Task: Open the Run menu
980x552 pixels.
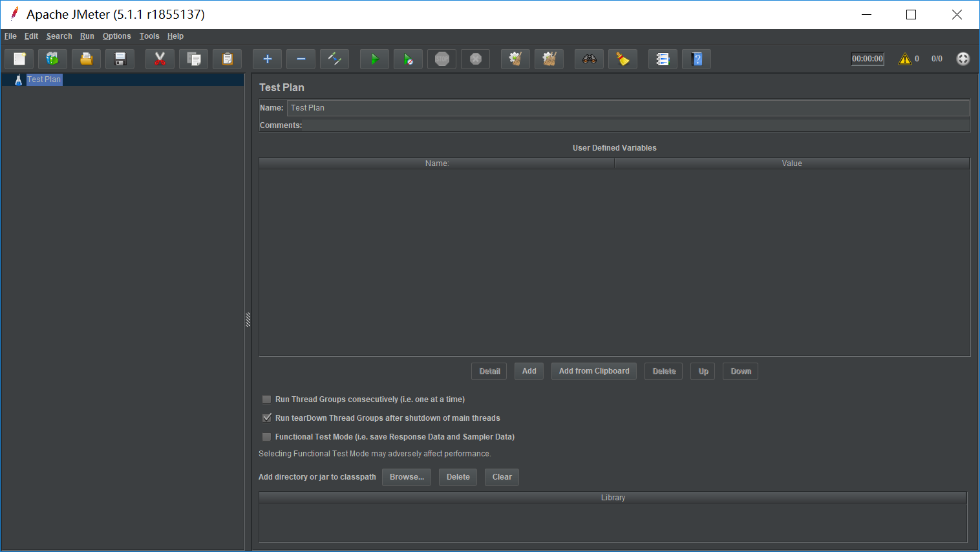Action: click(x=87, y=36)
